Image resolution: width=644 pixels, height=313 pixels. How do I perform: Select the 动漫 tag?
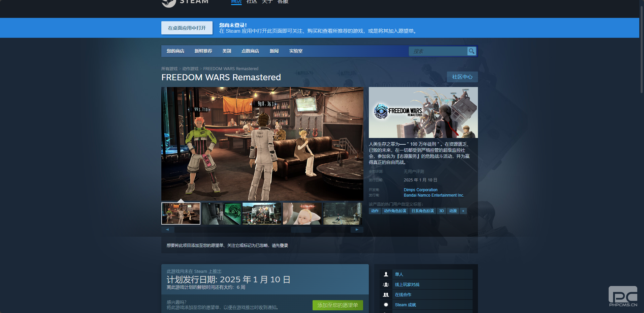click(x=453, y=211)
